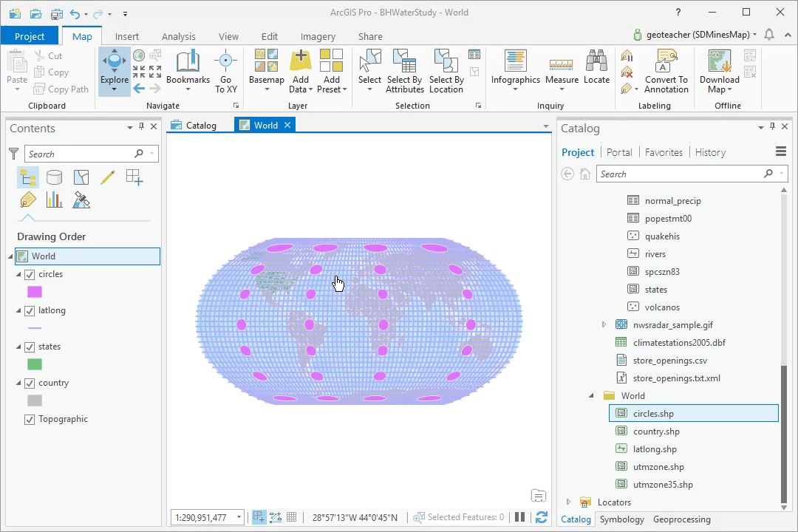Viewport: 798px width, 532px height.
Task: Uncheck the circles layer visibility
Action: pyautogui.click(x=30, y=274)
